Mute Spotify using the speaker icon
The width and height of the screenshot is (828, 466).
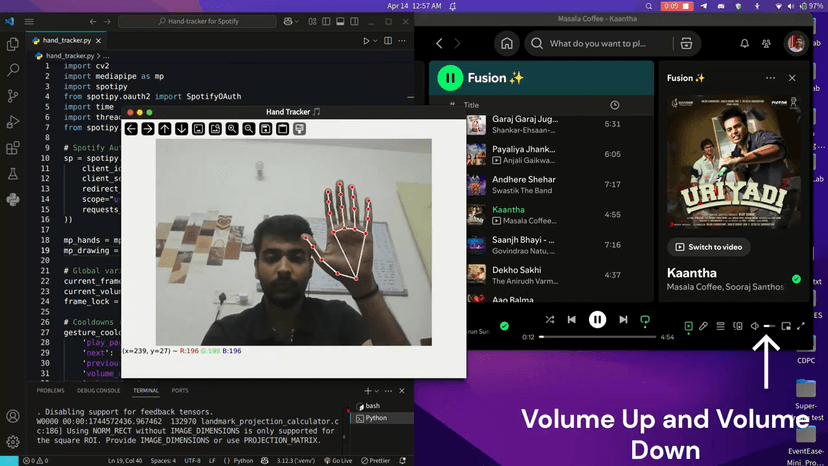point(755,326)
